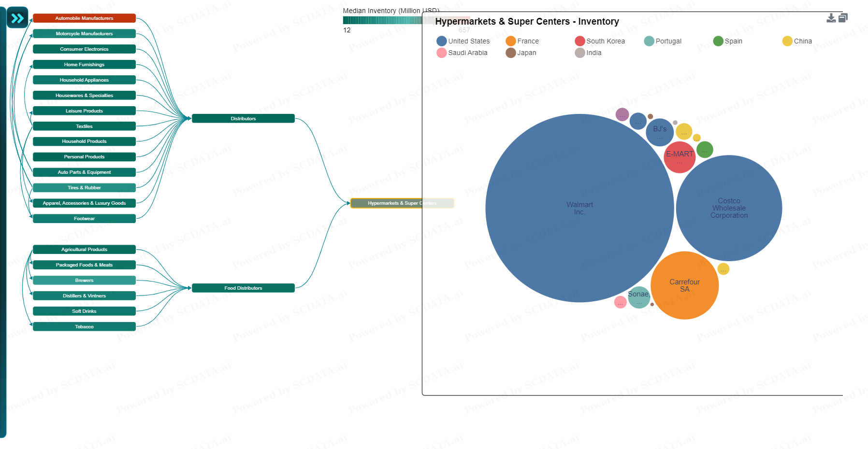Click the scale minimum value 12
Image resolution: width=868 pixels, height=449 pixels.
point(347,30)
